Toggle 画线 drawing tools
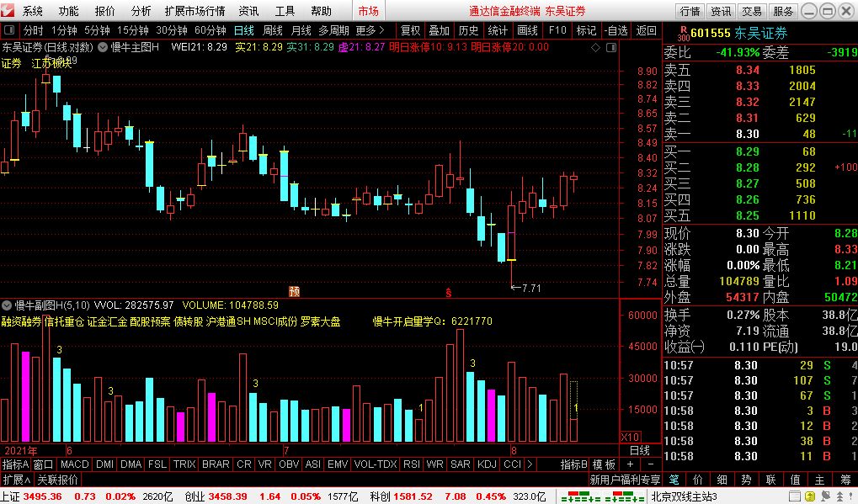This screenshot has height=504, width=858. click(x=527, y=30)
